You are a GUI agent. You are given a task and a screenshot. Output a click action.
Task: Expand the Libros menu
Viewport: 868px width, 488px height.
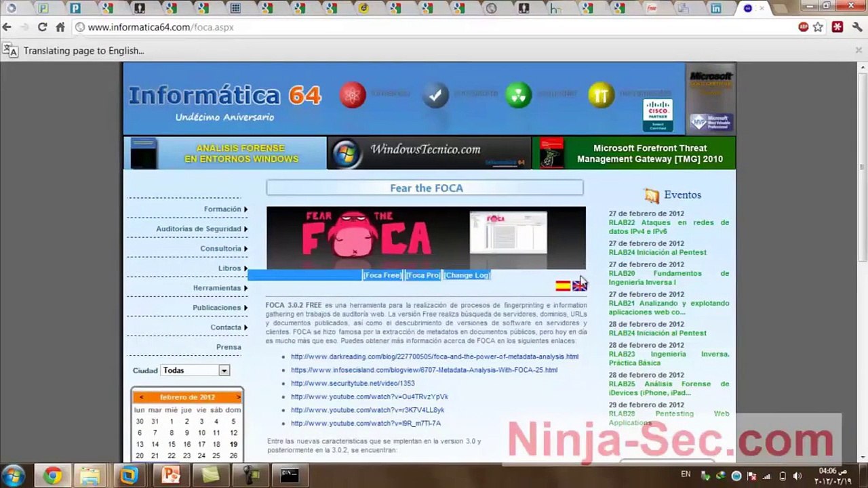[233, 268]
